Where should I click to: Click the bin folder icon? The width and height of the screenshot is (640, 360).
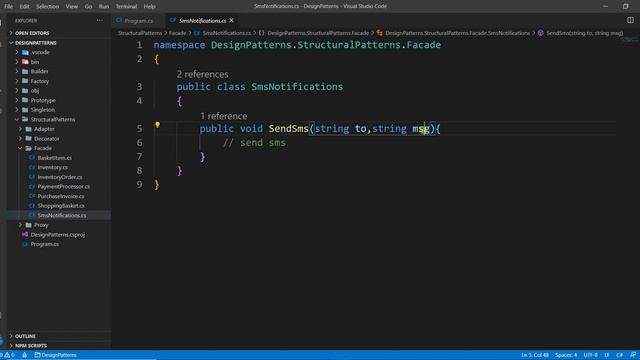25,62
